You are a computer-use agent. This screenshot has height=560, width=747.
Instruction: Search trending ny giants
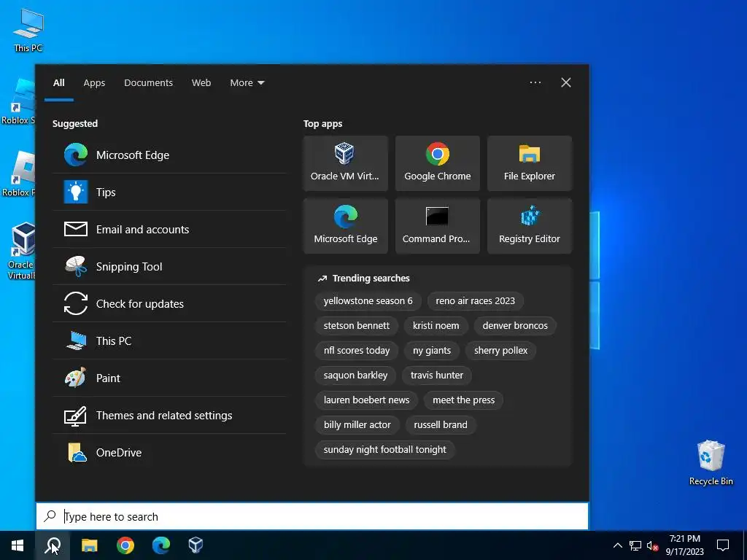click(x=432, y=351)
